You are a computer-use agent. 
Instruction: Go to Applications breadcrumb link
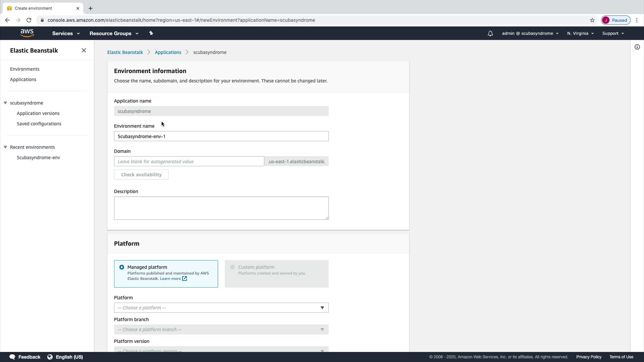[168, 52]
